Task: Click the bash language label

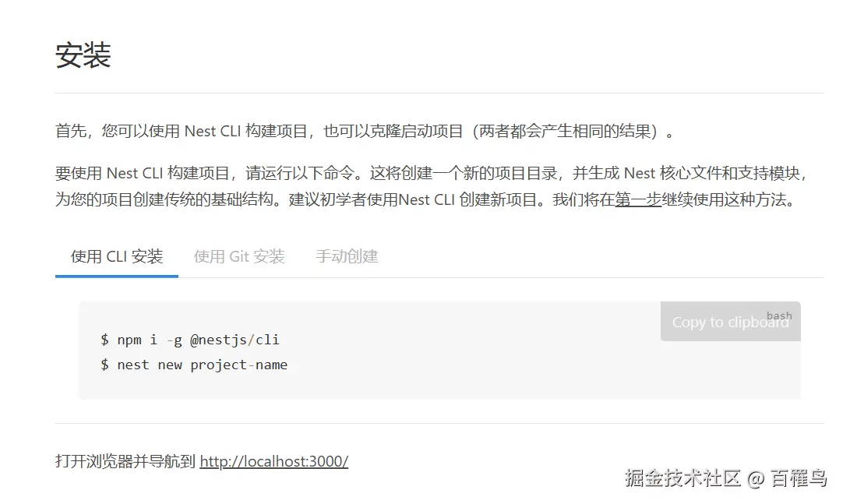Action: (x=779, y=316)
